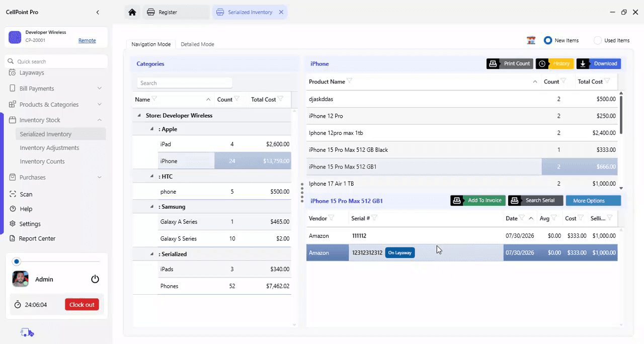Click the Admin profile avatar
Screen dimensions: 644x344
tap(21, 279)
